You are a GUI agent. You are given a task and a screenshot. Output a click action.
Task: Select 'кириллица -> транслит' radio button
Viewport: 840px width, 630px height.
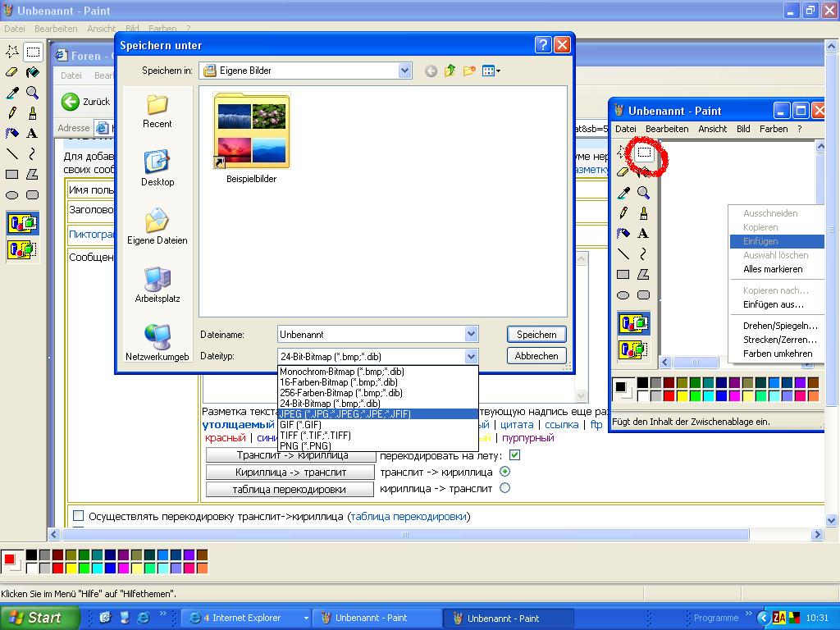(x=504, y=488)
